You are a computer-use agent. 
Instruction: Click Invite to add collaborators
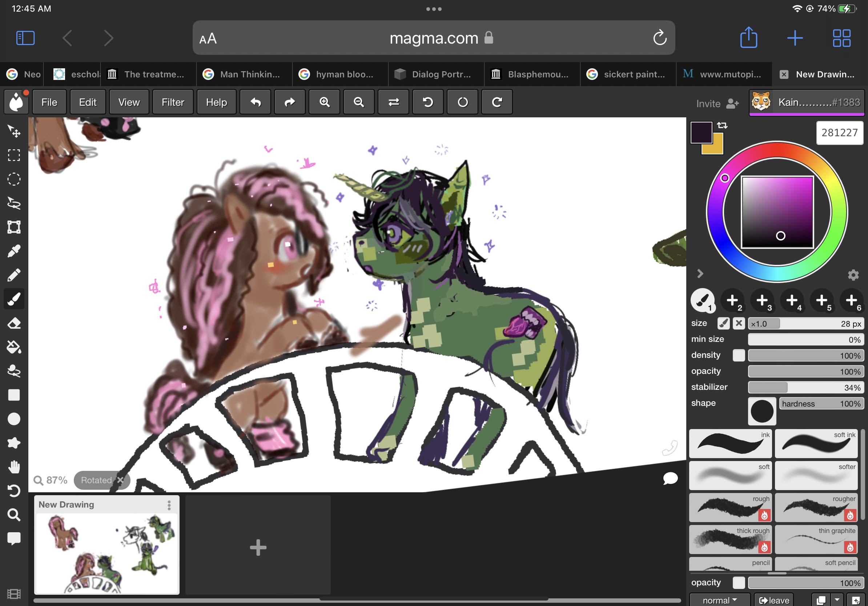[x=717, y=104]
